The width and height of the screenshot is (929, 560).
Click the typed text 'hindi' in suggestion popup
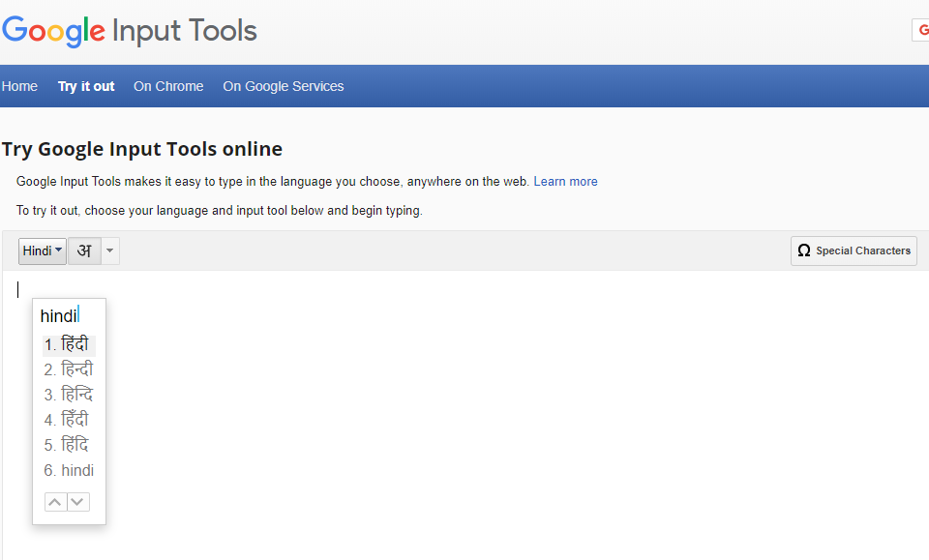point(59,315)
